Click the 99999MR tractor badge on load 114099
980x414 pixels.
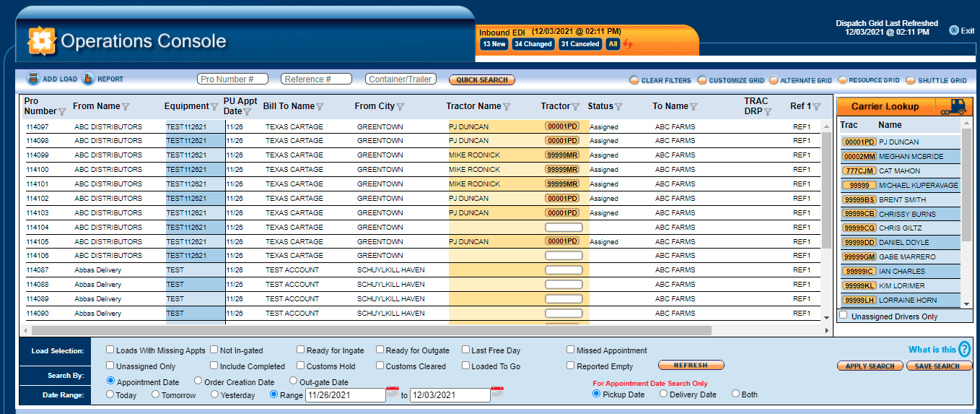tap(563, 155)
